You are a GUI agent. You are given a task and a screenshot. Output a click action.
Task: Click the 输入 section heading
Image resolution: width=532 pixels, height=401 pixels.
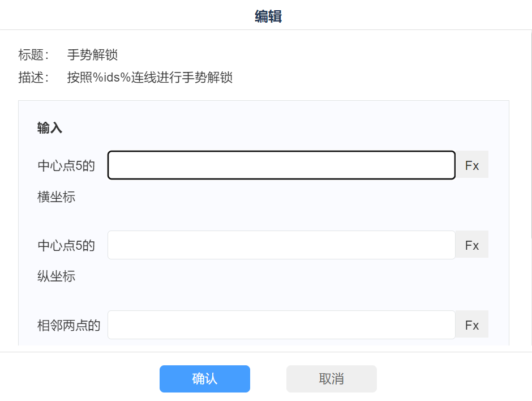tap(50, 128)
